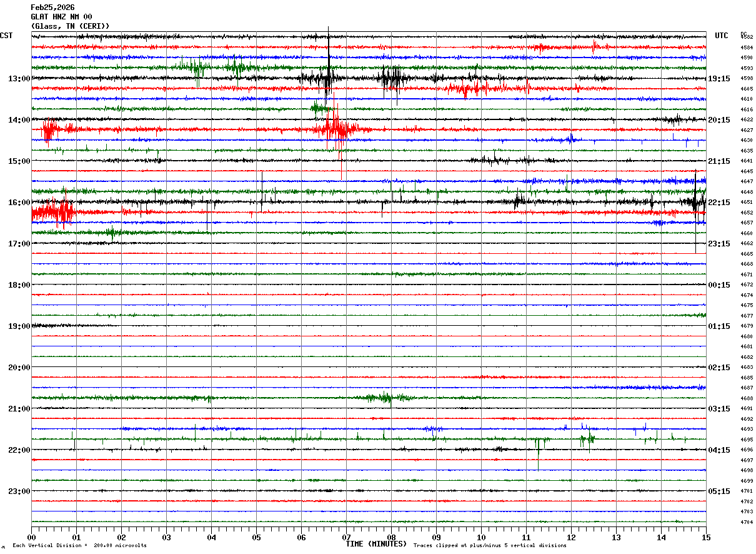756x554 pixels.
Task: Click the traces clipped at plus/minus 5 divisions note
Action: 490,546
